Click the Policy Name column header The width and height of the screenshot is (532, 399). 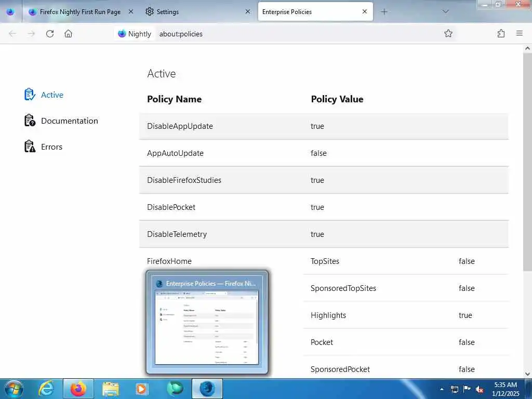174,99
